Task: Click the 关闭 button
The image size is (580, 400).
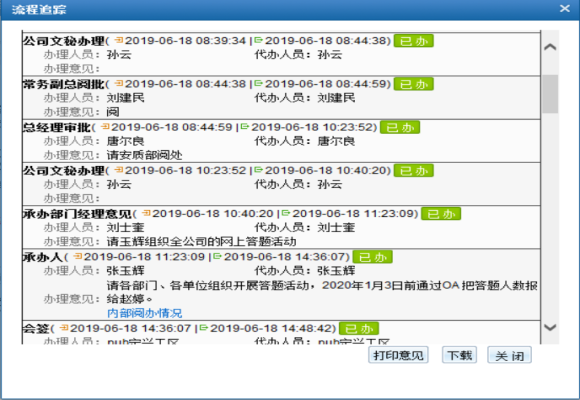Action: (509, 355)
